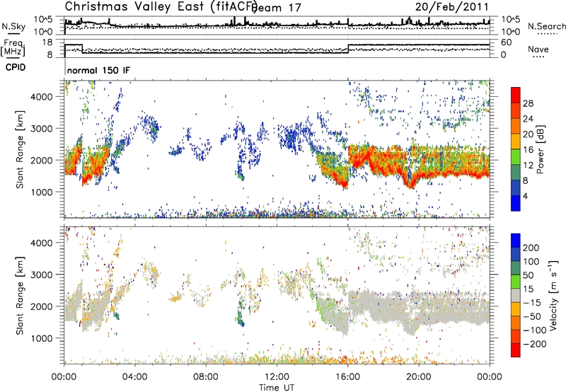Click the bottom red segment of Velocity color bar

[516, 350]
